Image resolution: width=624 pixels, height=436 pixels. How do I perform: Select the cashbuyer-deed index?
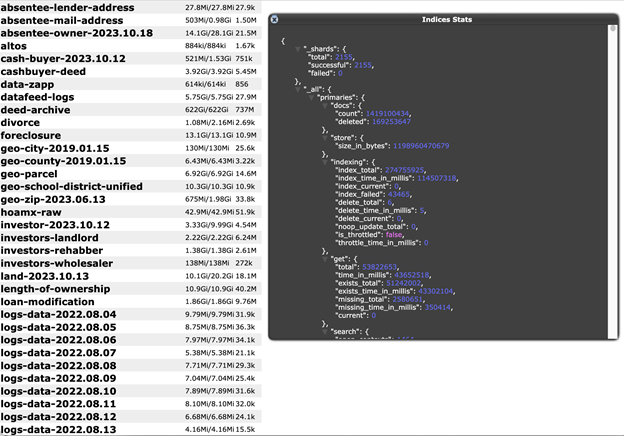(x=131, y=71)
